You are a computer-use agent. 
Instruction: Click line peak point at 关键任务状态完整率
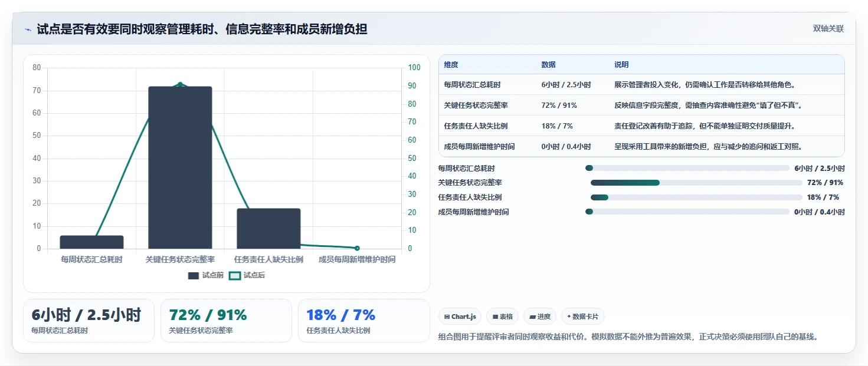click(x=180, y=84)
